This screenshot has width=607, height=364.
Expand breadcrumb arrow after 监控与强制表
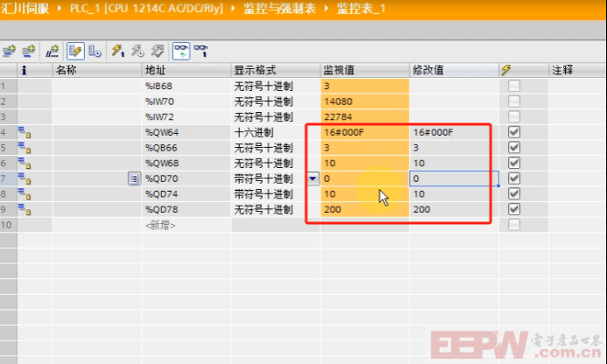[x=327, y=8]
